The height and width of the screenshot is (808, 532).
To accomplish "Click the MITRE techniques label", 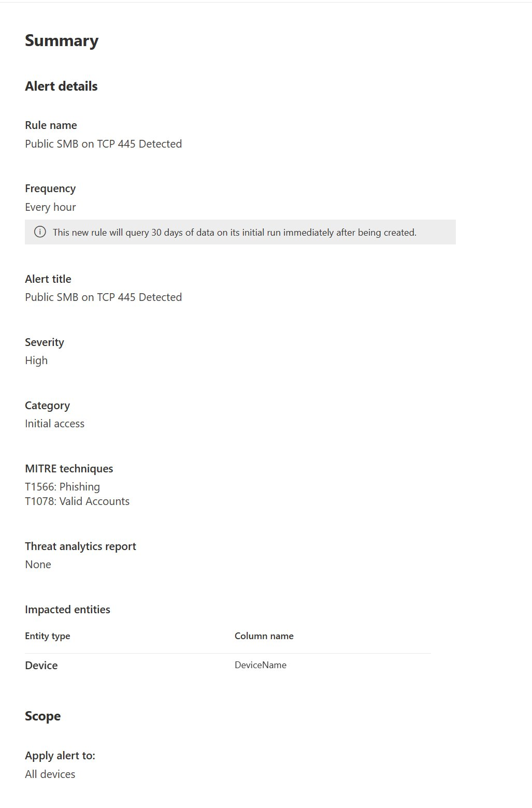I will [69, 469].
